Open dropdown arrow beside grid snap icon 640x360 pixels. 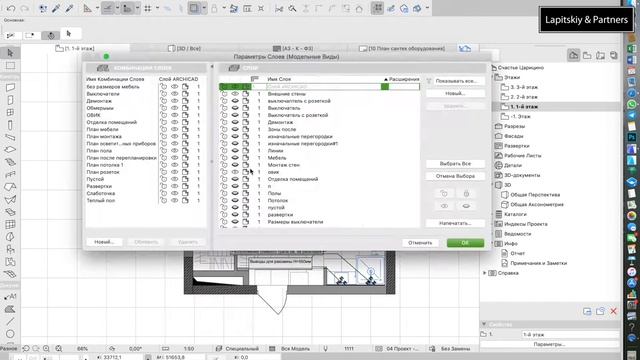(157, 8)
